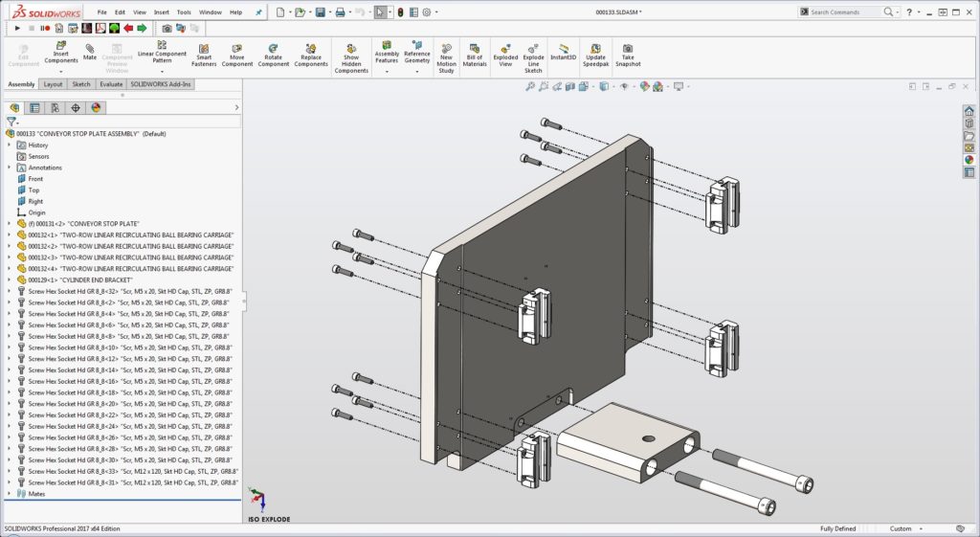Click the record/pause macro button
The height and width of the screenshot is (537, 980).
tap(45, 28)
